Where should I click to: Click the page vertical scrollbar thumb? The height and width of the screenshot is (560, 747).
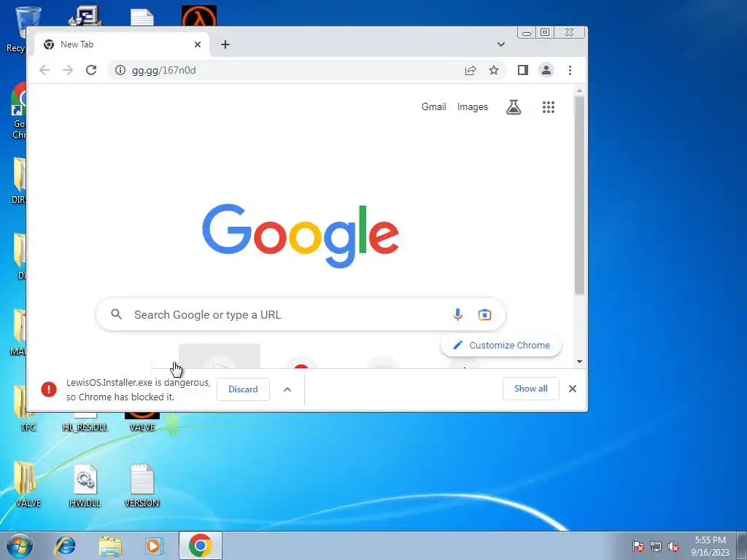579,195
